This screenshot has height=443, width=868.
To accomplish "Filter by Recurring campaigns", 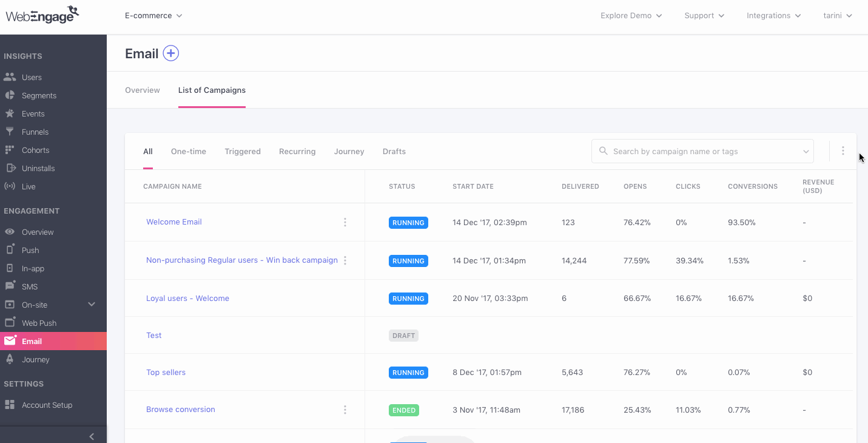I will click(x=297, y=152).
